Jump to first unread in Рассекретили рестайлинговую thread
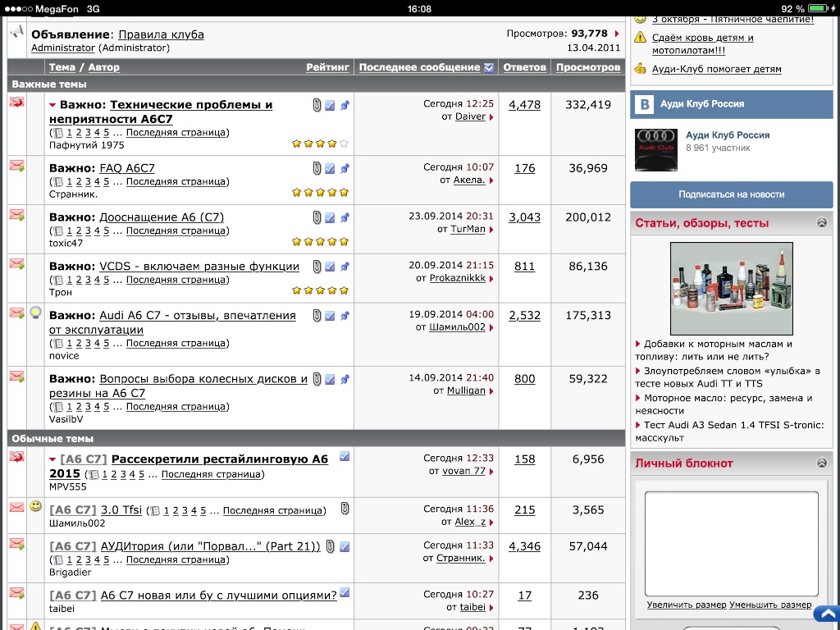Image resolution: width=840 pixels, height=630 pixels. [52, 459]
